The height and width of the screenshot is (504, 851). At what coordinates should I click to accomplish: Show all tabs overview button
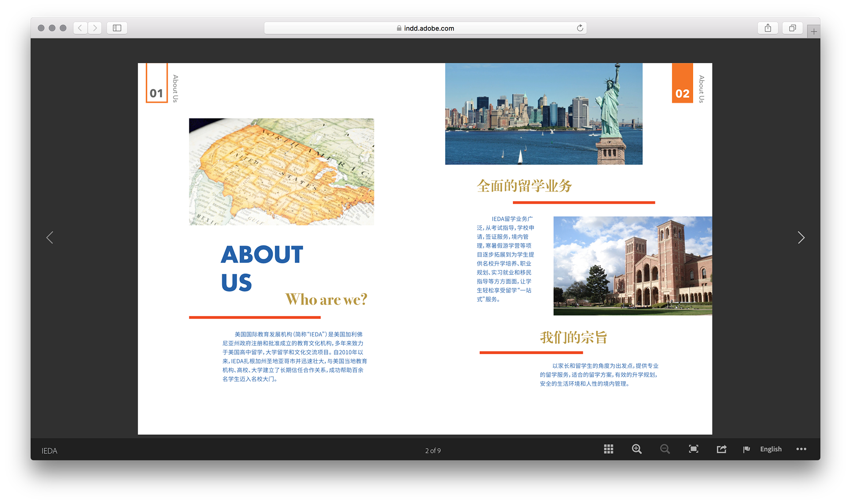(792, 28)
